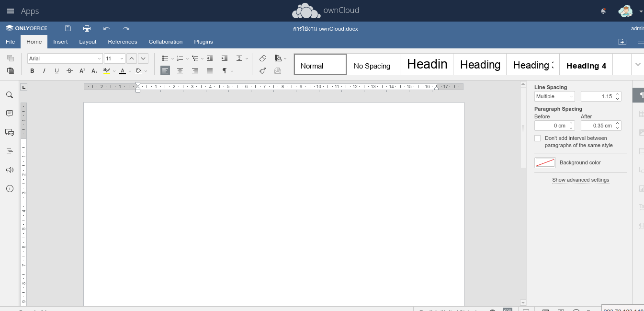Increase indent of the paragraph
Screen dimensions: 644x311
point(224,58)
